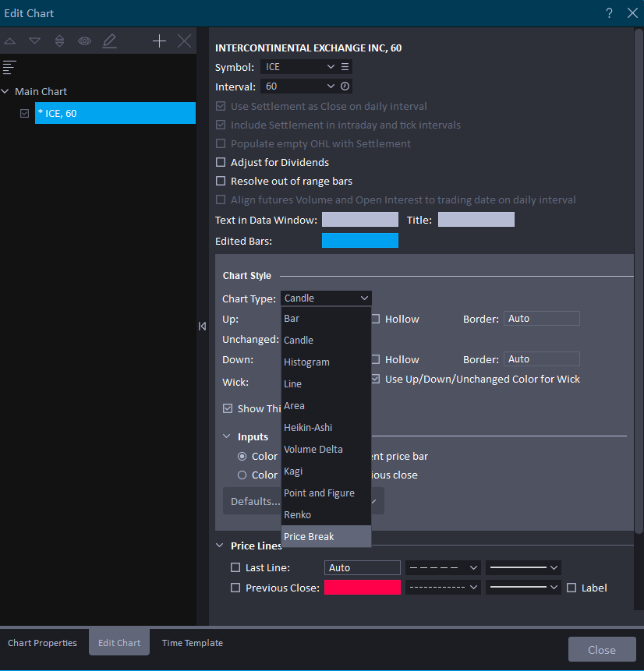644x671 pixels.
Task: Choose Heikin-Ashi chart type
Action: [326, 428]
